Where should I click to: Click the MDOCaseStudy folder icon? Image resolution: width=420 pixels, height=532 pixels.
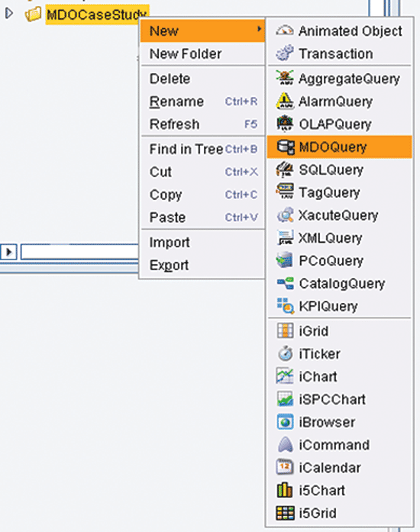click(33, 15)
